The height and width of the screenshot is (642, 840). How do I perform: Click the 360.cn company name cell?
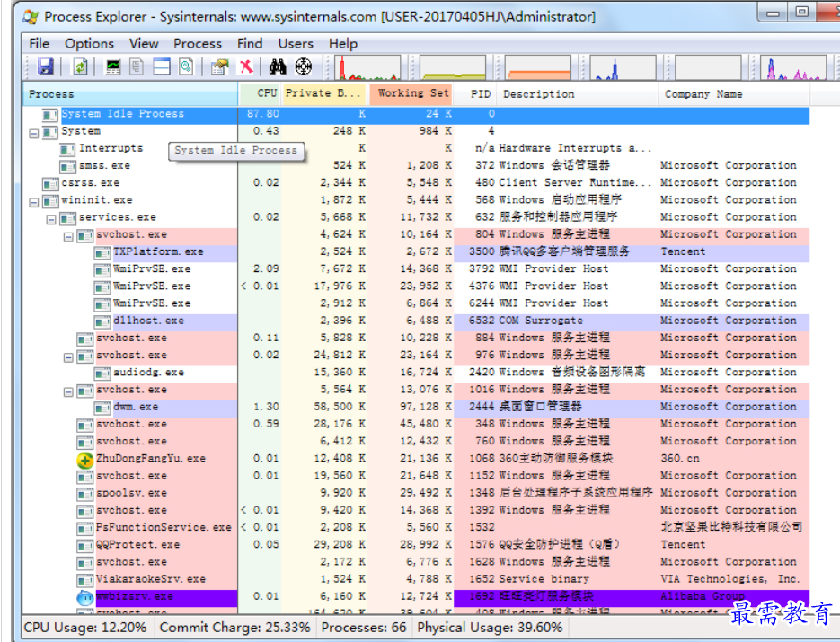[x=680, y=458]
